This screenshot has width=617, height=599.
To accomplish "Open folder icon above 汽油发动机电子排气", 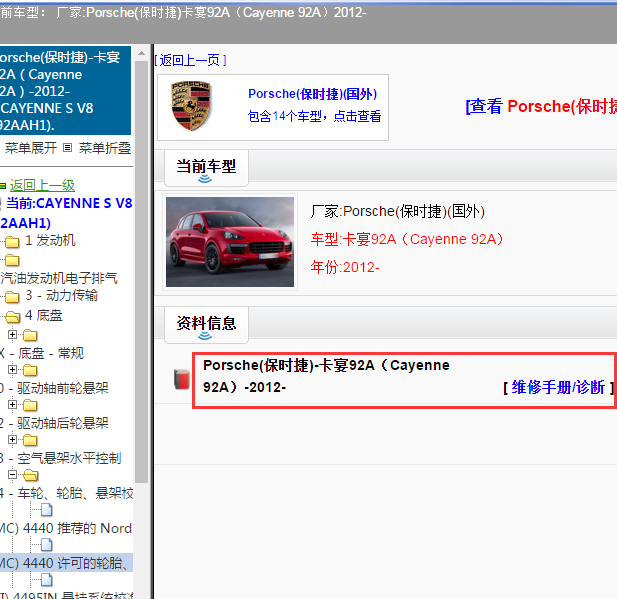I will click(12, 260).
